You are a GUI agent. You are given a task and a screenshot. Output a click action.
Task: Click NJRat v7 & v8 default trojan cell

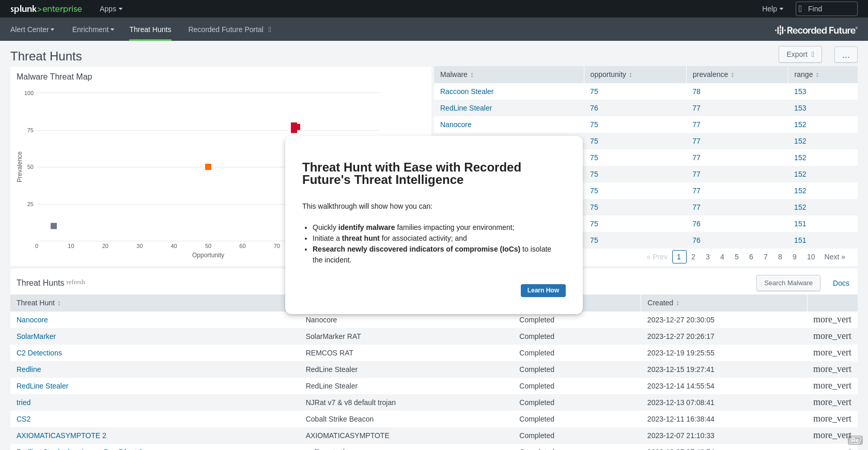351,402
